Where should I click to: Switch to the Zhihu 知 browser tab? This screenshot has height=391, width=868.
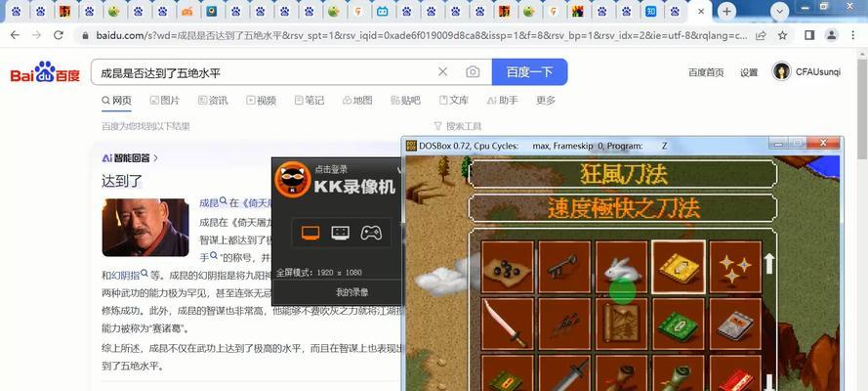click(x=651, y=11)
